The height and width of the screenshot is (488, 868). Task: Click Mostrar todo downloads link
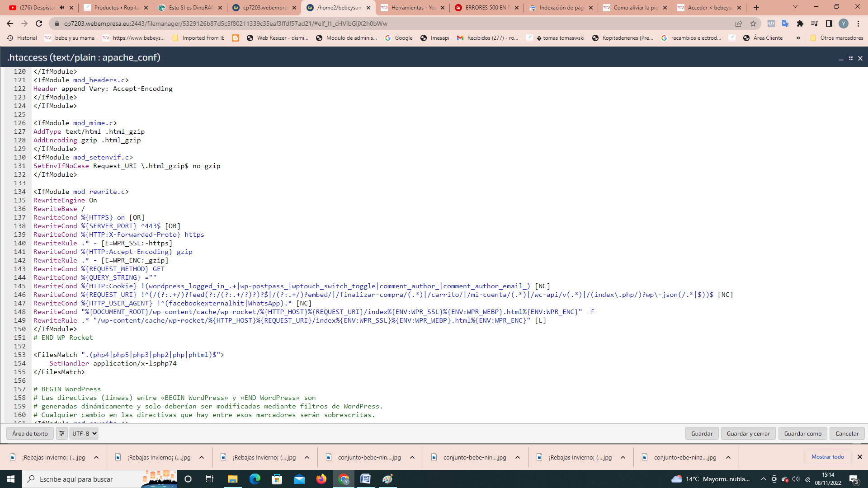[x=827, y=457]
